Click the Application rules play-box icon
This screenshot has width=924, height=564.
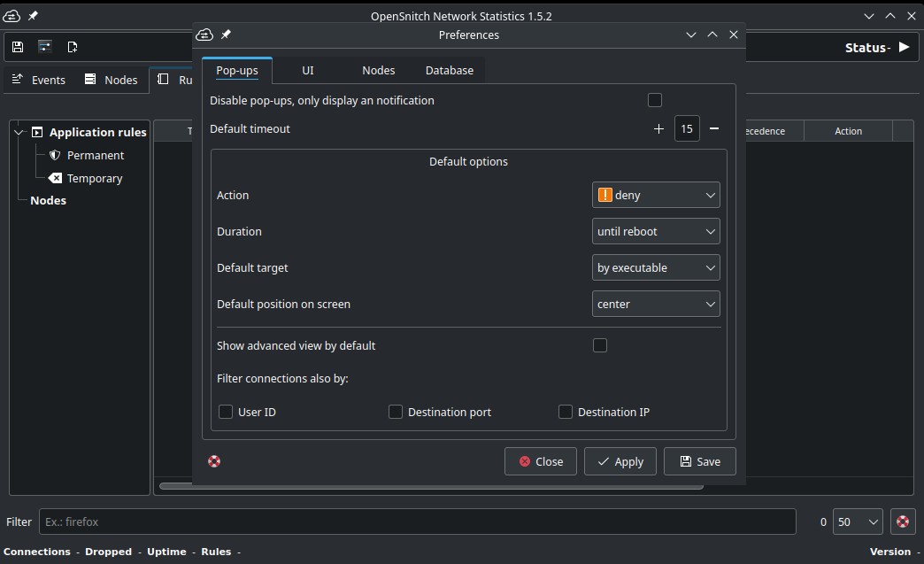(37, 132)
